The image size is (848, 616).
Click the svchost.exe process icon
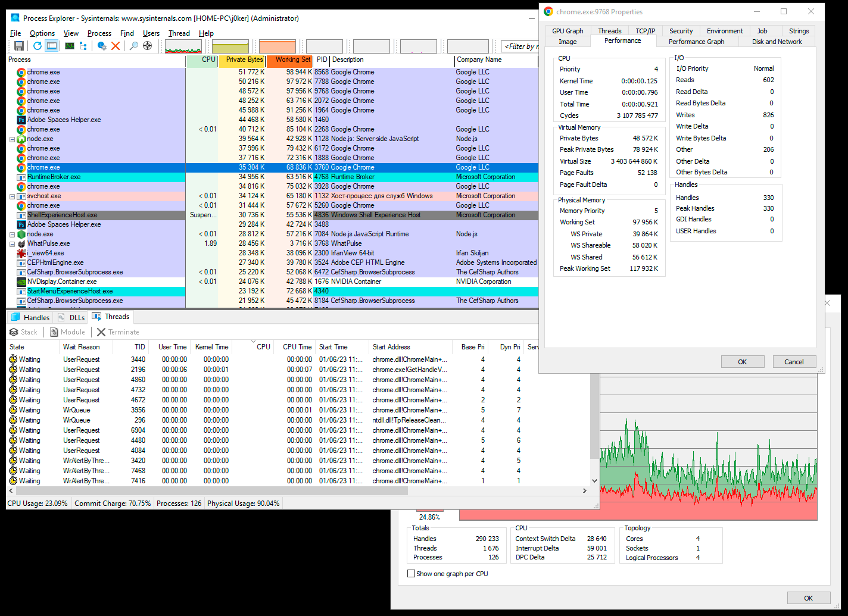click(x=21, y=196)
